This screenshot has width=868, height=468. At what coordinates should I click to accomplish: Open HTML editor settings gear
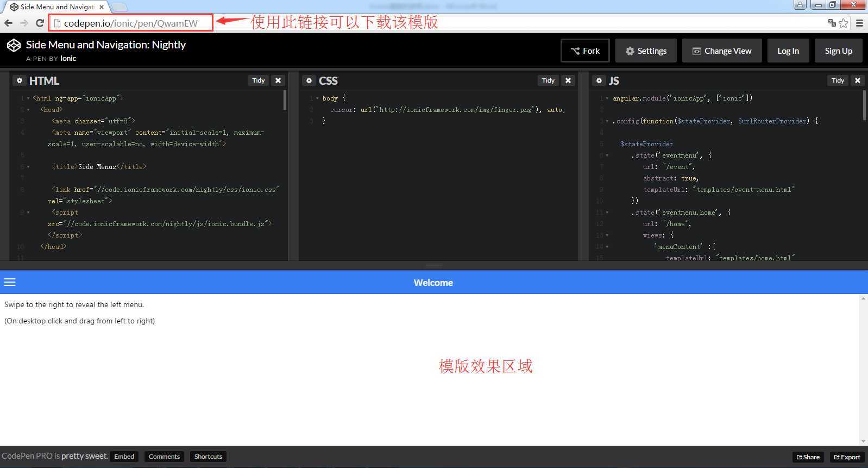coord(20,80)
